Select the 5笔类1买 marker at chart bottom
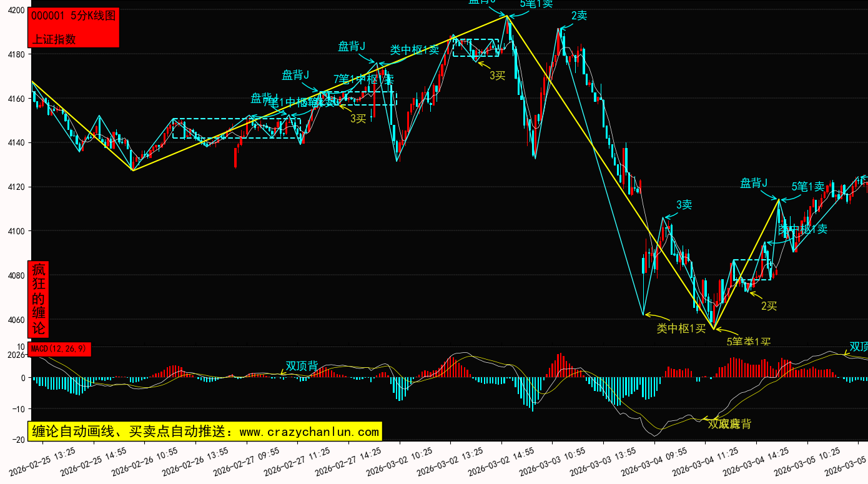Screen dimensions: 868x484 (x=749, y=341)
